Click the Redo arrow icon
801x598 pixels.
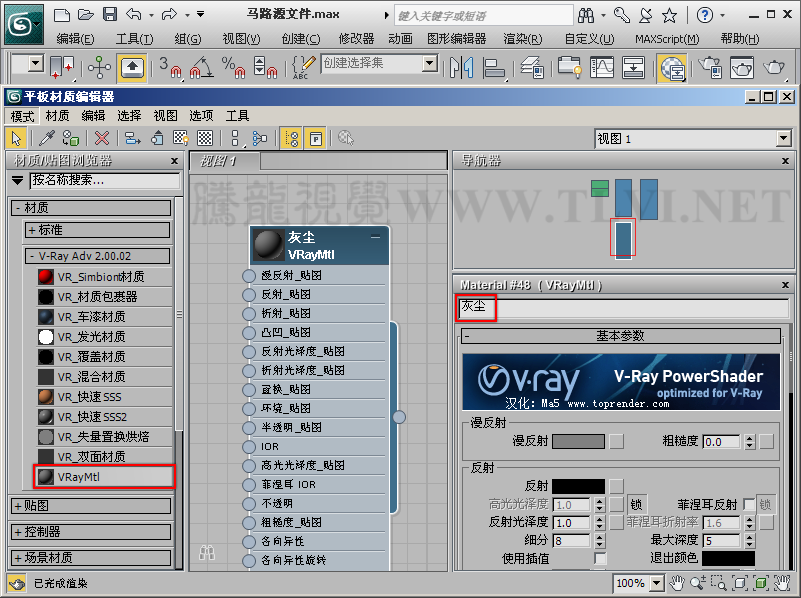(x=169, y=14)
